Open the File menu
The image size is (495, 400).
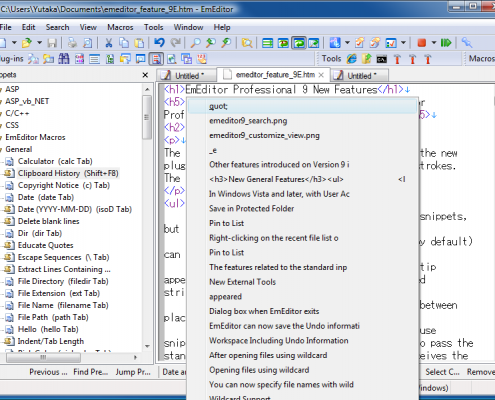point(5,27)
